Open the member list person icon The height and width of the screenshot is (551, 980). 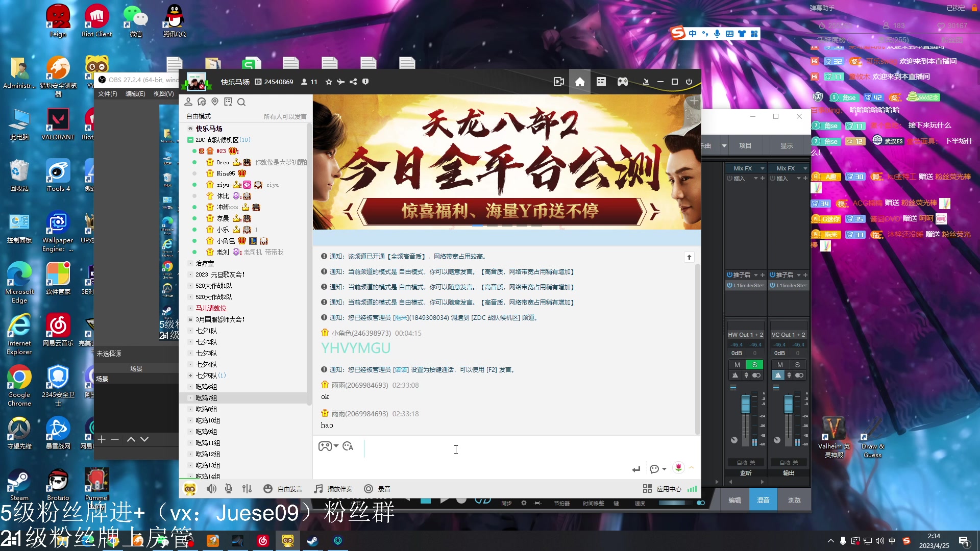[x=188, y=102]
